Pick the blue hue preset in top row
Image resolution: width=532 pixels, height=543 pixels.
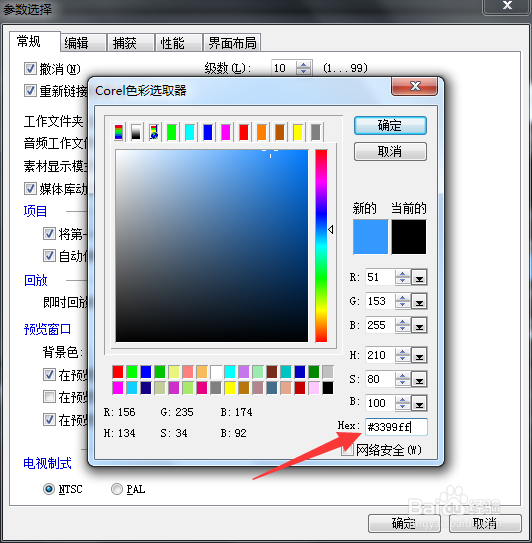pyautogui.click(x=208, y=132)
